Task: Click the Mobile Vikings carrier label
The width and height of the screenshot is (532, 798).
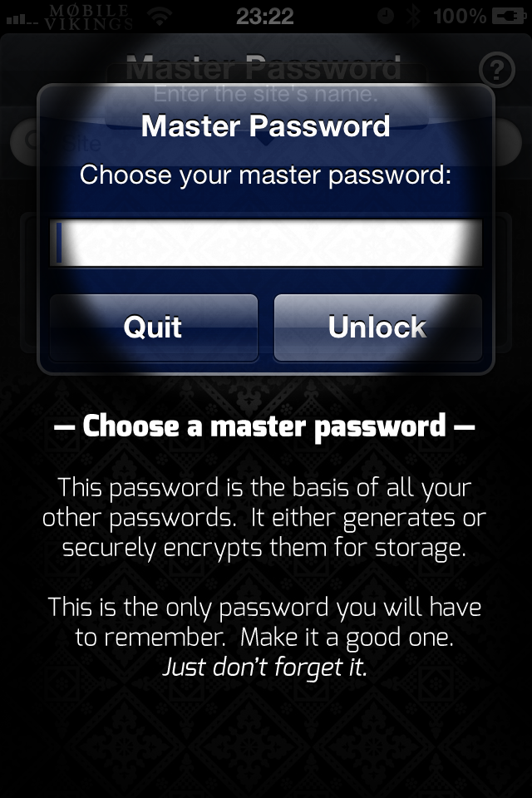Action: (x=88, y=17)
